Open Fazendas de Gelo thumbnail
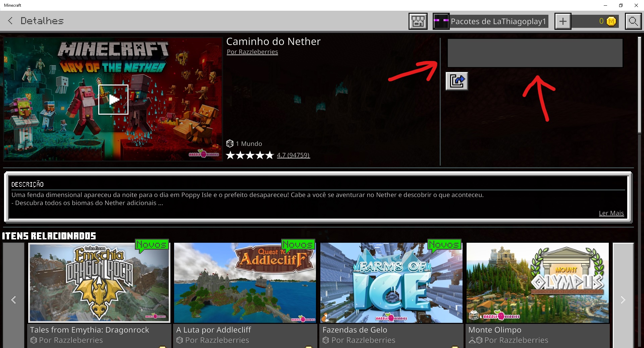The height and width of the screenshot is (348, 644). pyautogui.click(x=391, y=283)
